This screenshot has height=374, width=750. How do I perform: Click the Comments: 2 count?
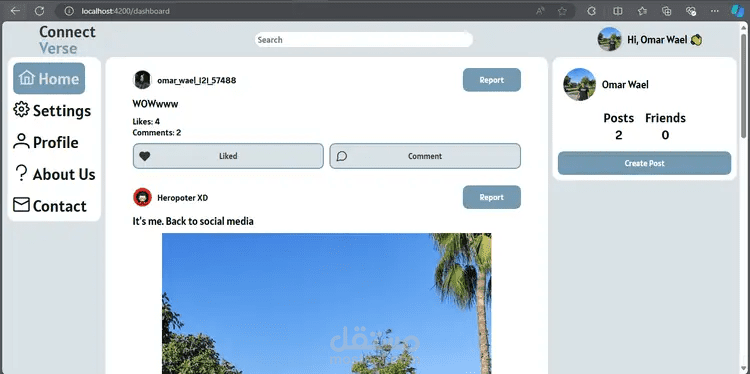coord(157,132)
